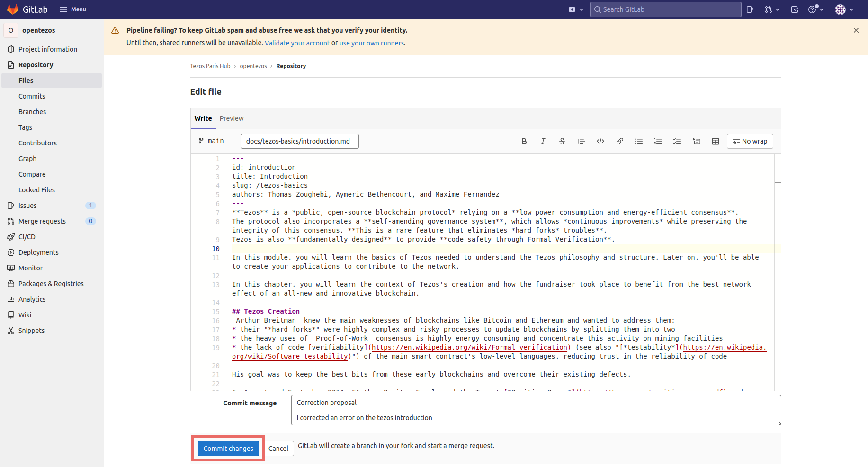Expand the user avatar menu
The width and height of the screenshot is (868, 467).
(x=844, y=9)
